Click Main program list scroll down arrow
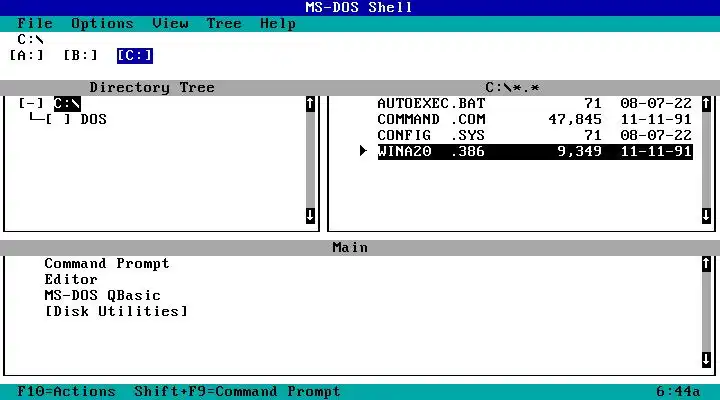This screenshot has height=400, width=720. coord(706,360)
